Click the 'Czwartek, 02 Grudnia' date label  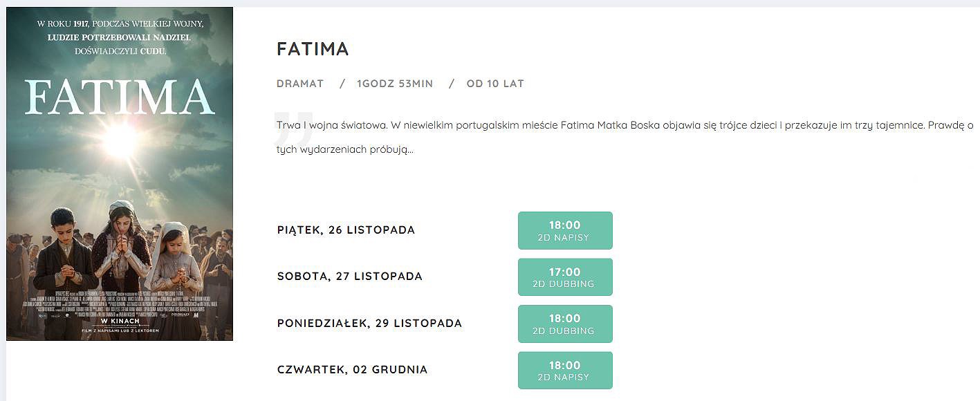point(352,369)
